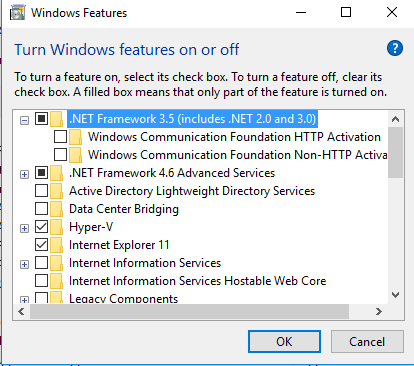Check Active Directory Lightweight Directory Services
This screenshot has height=366, width=414.
coord(41,191)
